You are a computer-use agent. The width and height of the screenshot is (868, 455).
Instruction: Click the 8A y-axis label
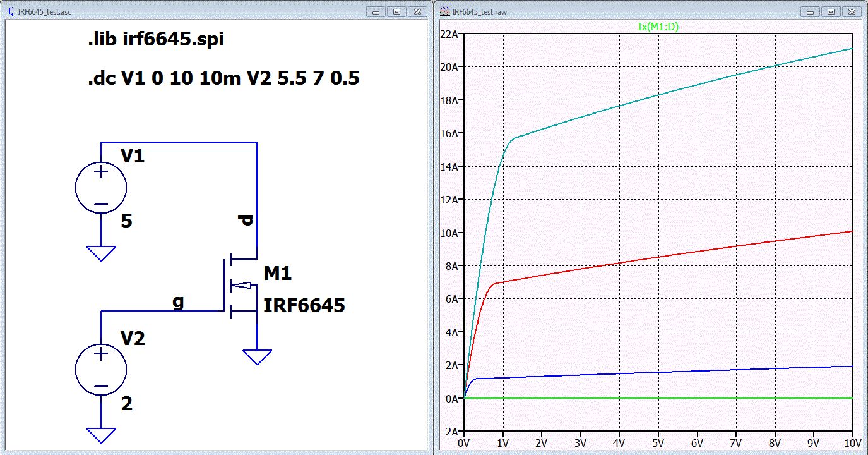pyautogui.click(x=451, y=266)
